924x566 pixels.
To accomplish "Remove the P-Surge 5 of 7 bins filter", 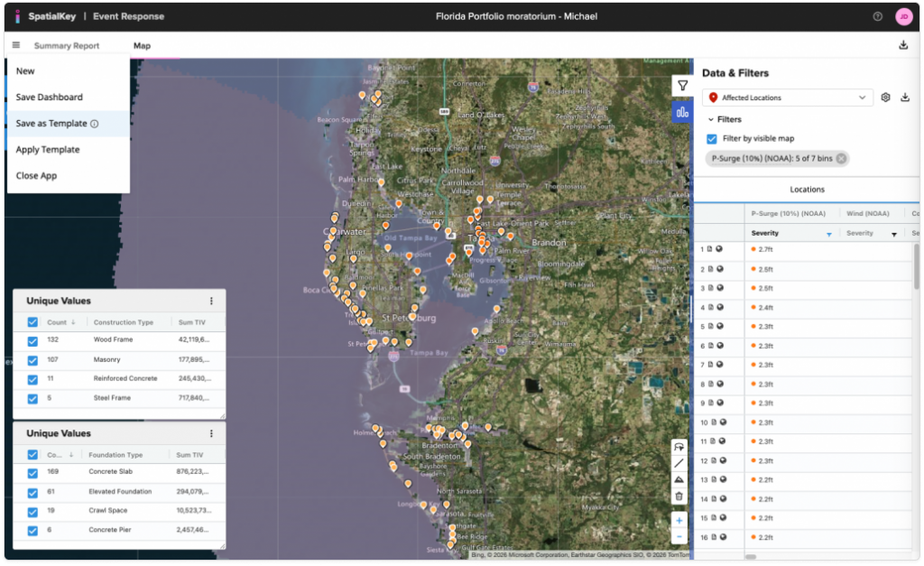I will (x=840, y=157).
